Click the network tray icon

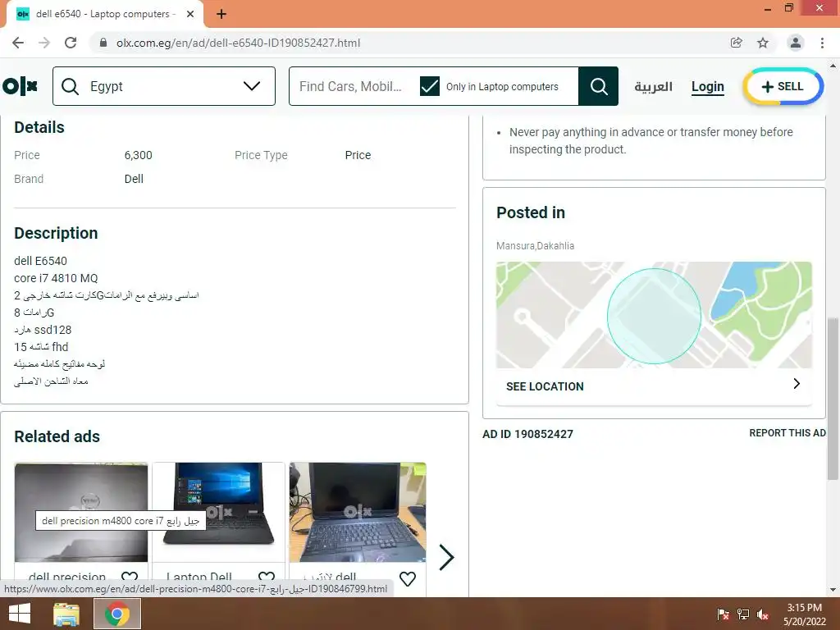[x=743, y=614]
